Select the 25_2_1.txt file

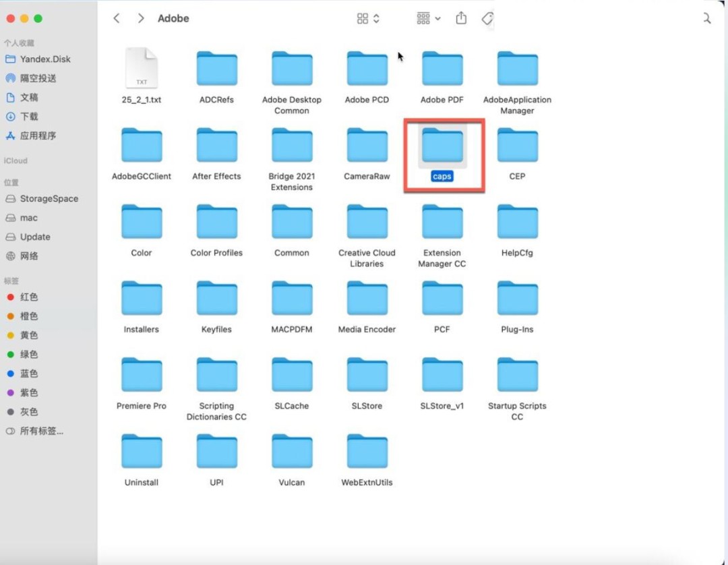(142, 69)
